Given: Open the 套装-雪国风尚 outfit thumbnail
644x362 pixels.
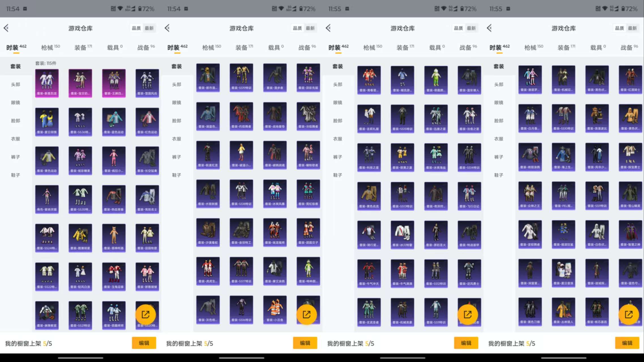Looking at the screenshot, I should (147, 82).
